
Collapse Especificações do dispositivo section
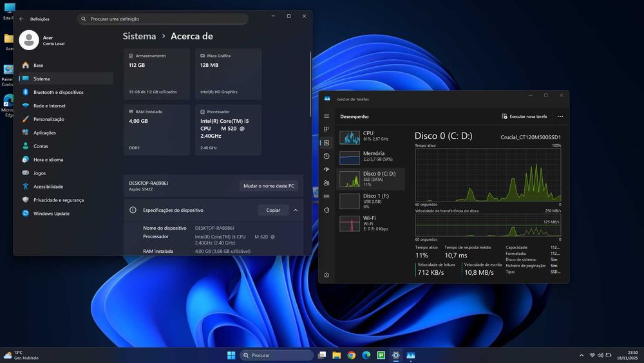coord(296,210)
